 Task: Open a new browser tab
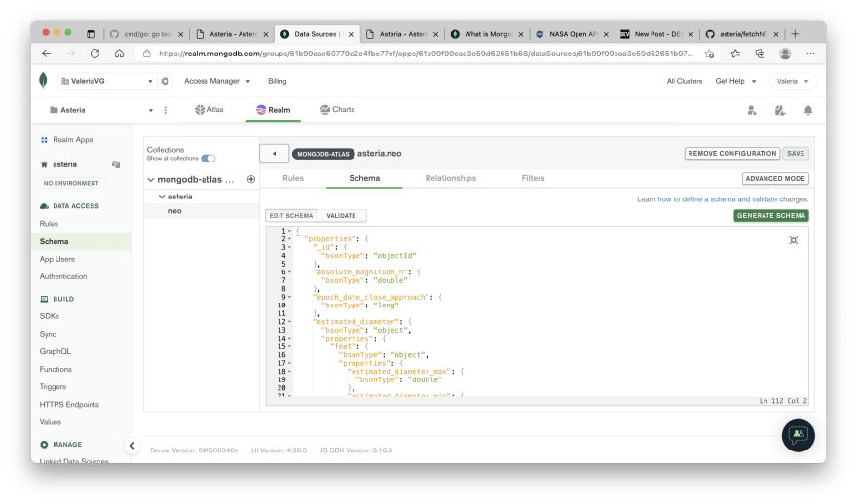[795, 34]
